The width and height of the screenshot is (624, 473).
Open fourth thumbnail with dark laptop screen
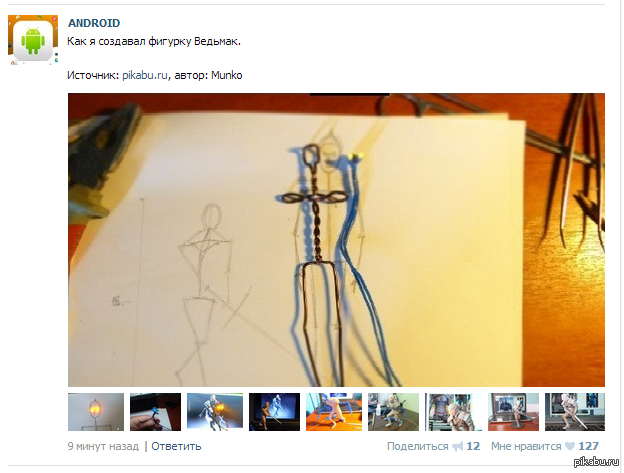[x=275, y=412]
